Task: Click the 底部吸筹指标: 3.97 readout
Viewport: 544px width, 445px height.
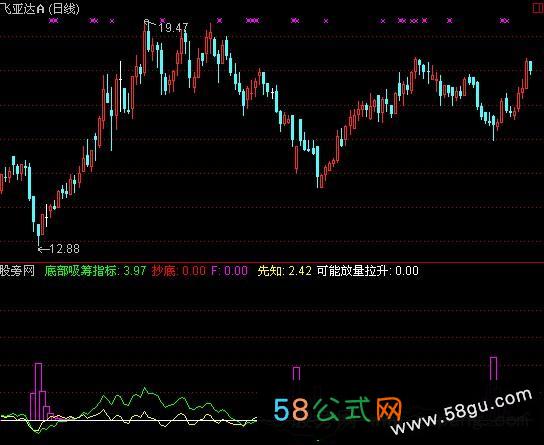Action: pos(95,271)
